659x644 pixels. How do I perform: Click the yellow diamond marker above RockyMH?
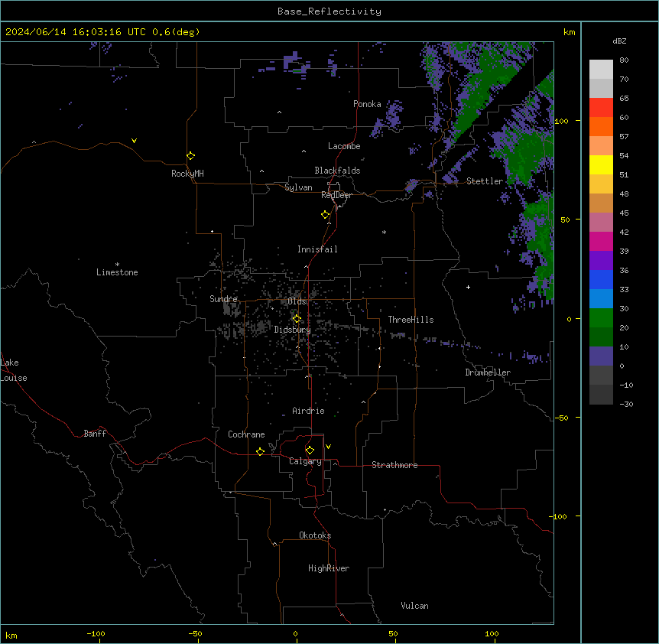coord(190,156)
